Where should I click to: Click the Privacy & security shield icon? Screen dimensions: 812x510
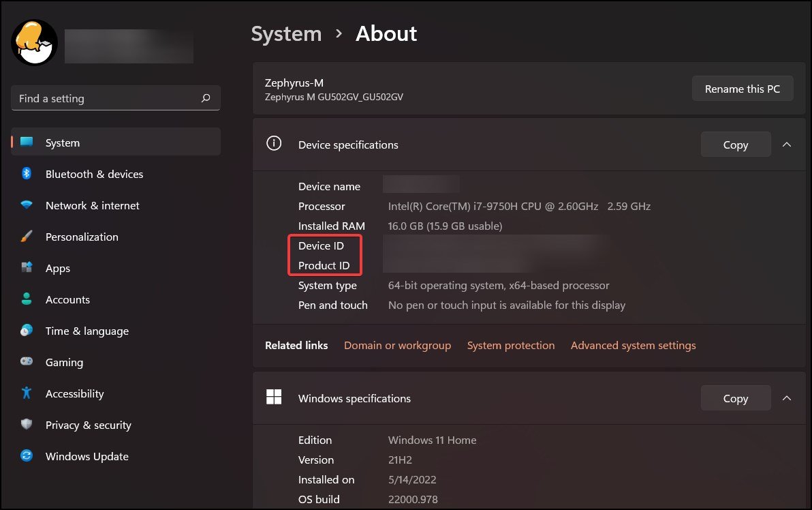(x=27, y=424)
